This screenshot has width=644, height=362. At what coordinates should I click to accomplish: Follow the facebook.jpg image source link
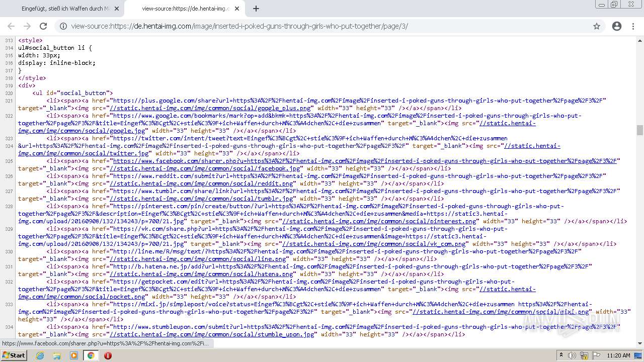point(205,168)
